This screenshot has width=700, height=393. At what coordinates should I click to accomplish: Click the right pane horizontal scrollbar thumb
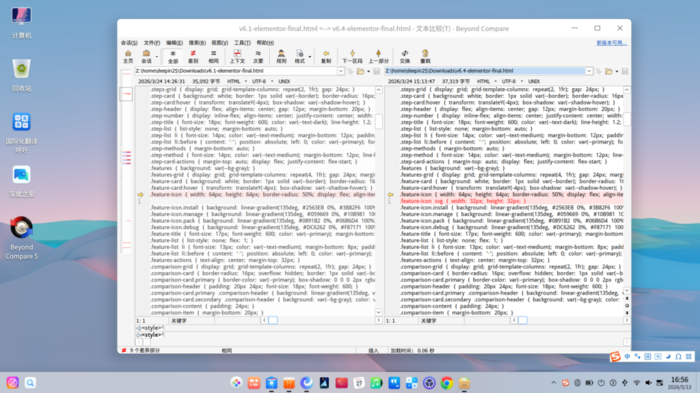[522, 320]
